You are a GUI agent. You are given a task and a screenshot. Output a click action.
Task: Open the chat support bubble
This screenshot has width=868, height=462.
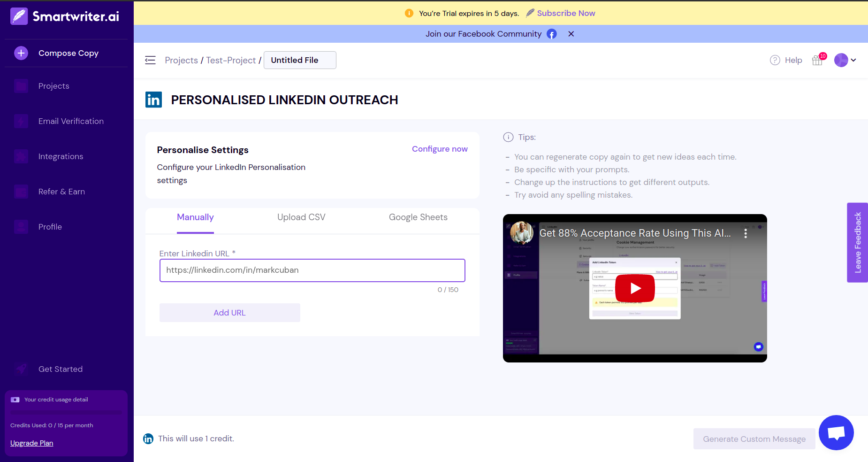[x=836, y=432]
